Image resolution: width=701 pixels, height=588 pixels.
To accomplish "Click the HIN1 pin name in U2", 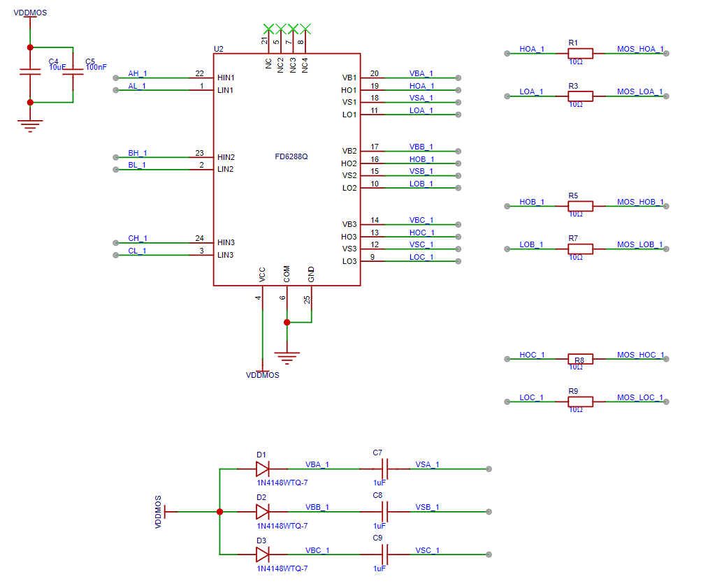I will pos(226,78).
